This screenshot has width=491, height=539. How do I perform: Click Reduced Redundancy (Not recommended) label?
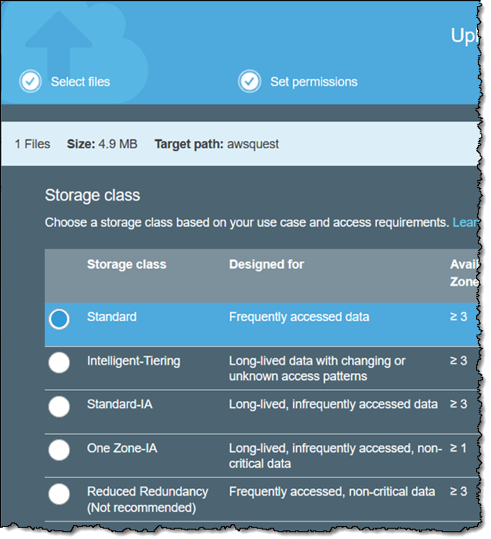point(148,499)
